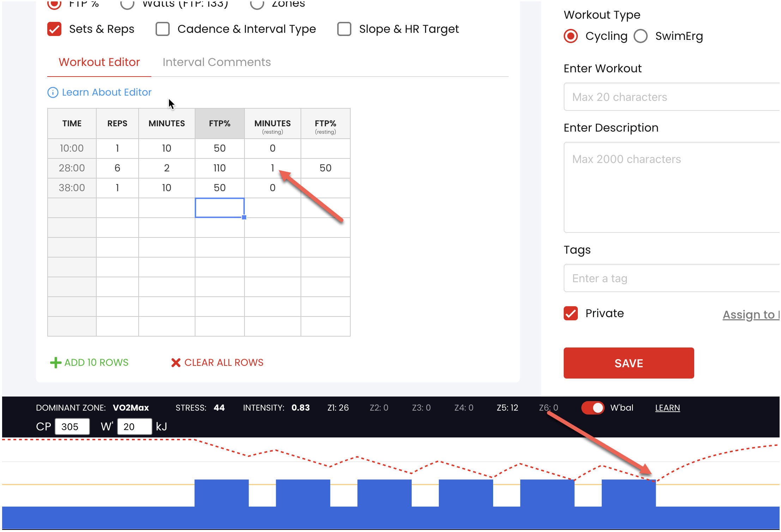Viewport: 781px width, 532px height.
Task: Click the Learn About Editor info icon
Action: (x=53, y=92)
